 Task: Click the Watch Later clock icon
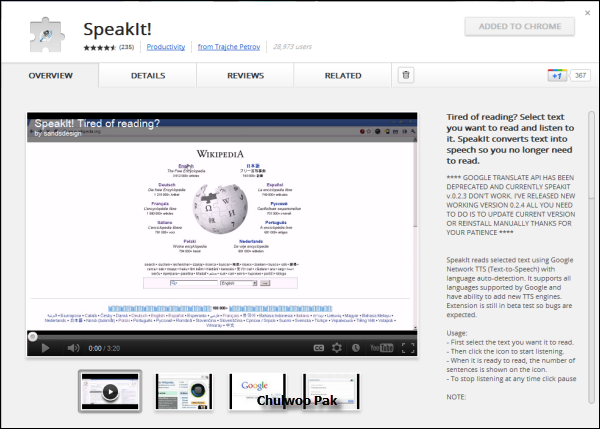pos(355,348)
